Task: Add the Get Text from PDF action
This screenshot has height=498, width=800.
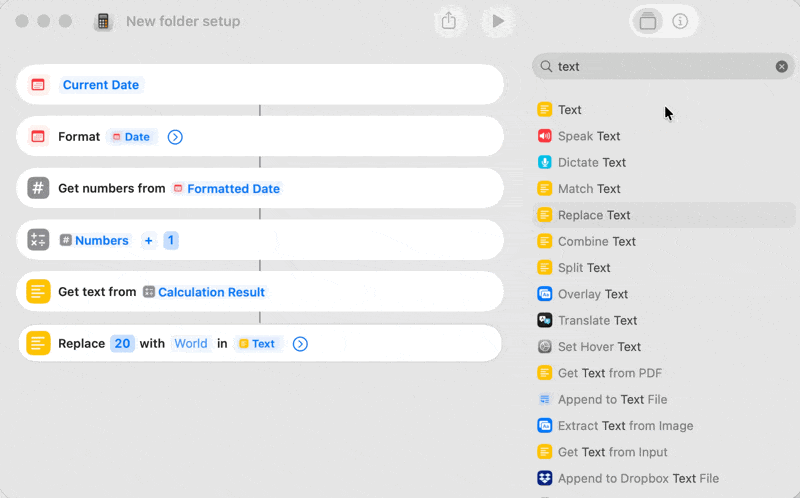Action: [663, 373]
